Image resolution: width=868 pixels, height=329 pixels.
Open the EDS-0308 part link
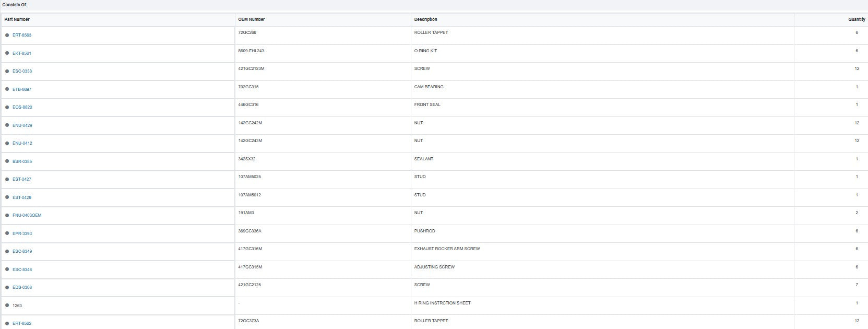click(22, 288)
